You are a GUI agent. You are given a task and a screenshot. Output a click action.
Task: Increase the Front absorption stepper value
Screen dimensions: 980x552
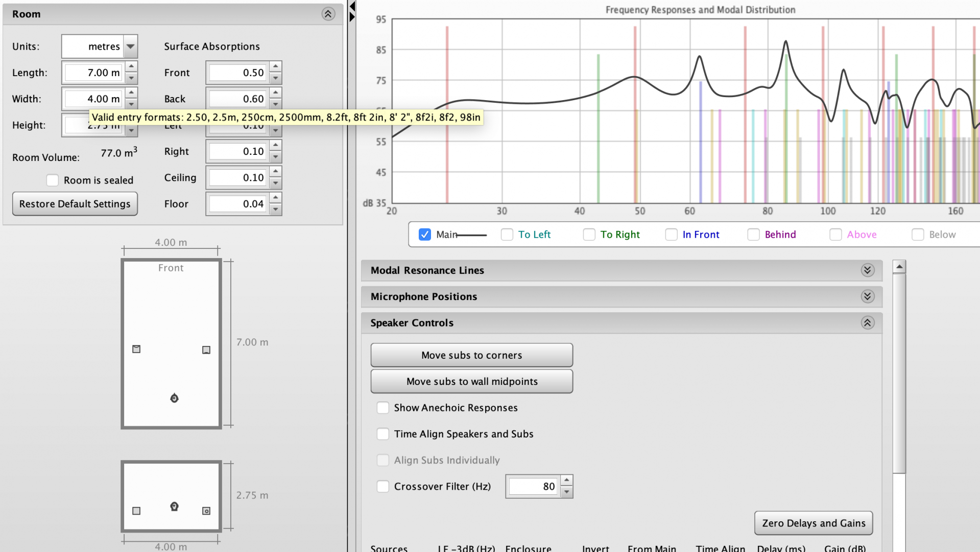pos(276,67)
